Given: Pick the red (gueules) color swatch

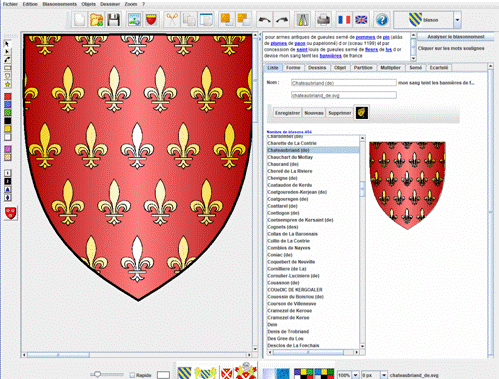Looking at the screenshot, I should 8,97.
